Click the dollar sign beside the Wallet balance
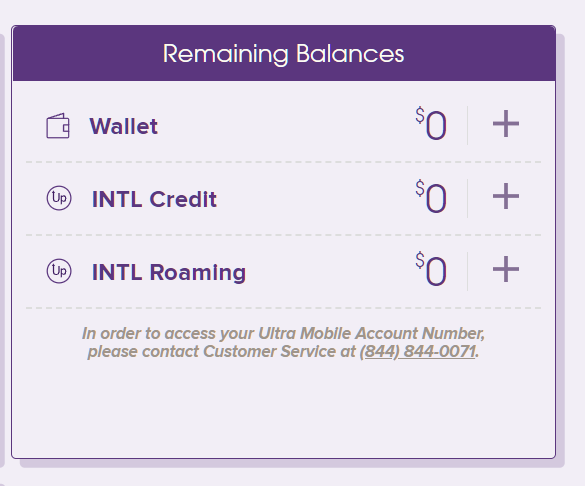Image resolution: width=585 pixels, height=486 pixels. point(420,115)
